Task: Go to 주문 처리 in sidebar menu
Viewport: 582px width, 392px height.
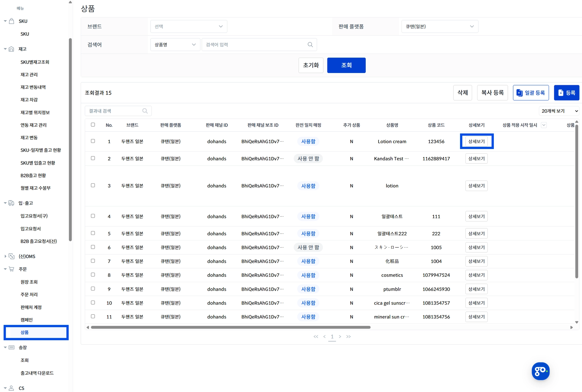Action: tap(29, 294)
